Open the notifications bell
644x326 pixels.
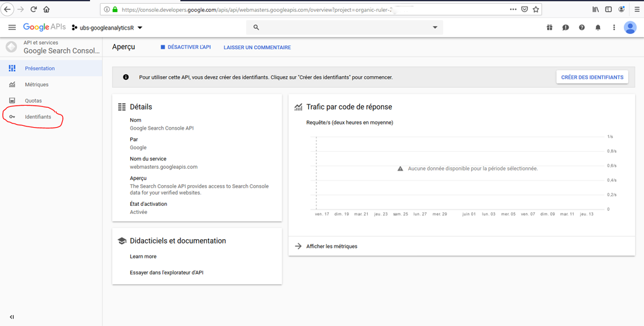tap(598, 28)
